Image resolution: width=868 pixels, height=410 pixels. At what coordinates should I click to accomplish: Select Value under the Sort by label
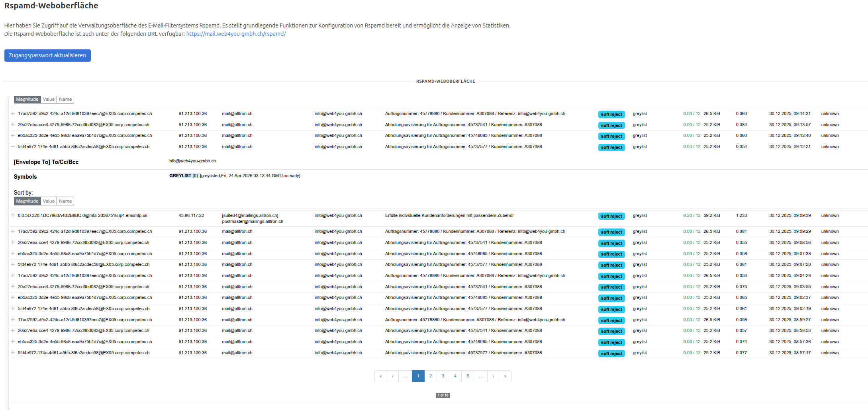click(49, 201)
